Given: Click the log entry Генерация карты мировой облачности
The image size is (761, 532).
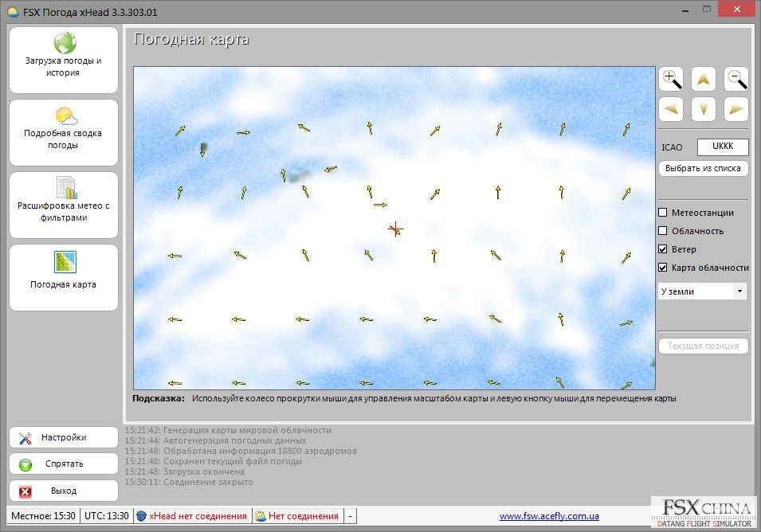Looking at the screenshot, I should click(228, 430).
